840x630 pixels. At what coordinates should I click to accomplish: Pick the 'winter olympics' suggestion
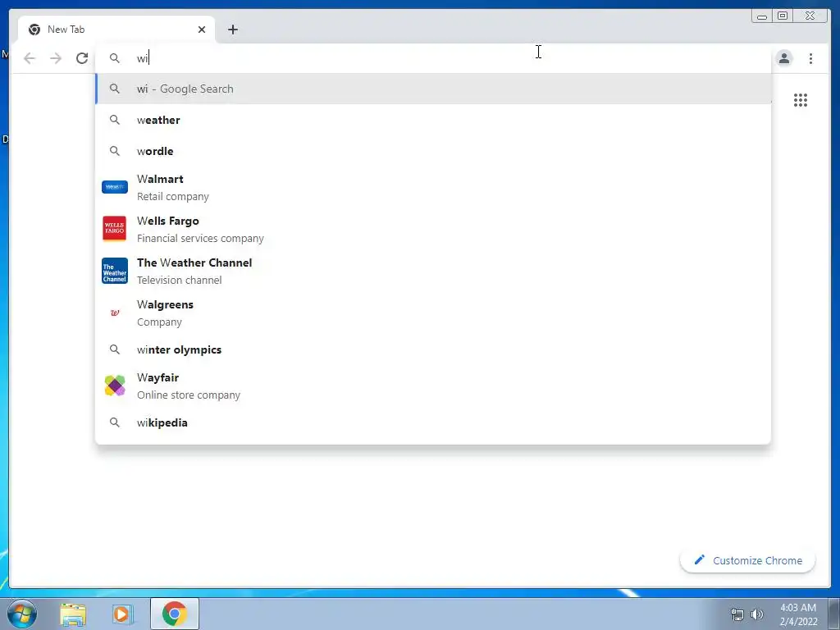pyautogui.click(x=433, y=349)
